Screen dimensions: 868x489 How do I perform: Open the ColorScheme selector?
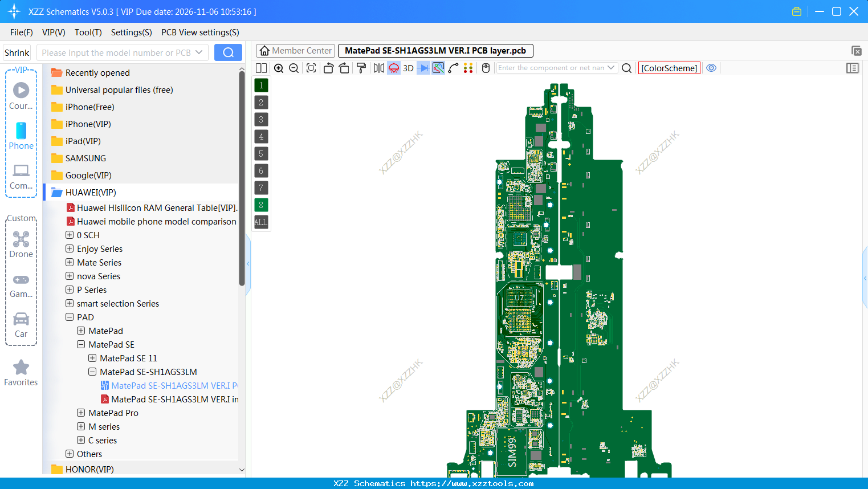pyautogui.click(x=669, y=68)
